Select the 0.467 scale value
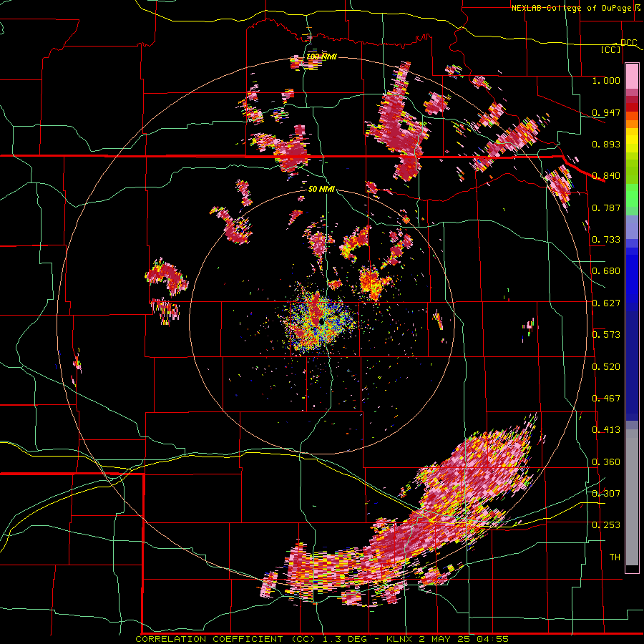Screen dimensions: 644x644 (606, 399)
